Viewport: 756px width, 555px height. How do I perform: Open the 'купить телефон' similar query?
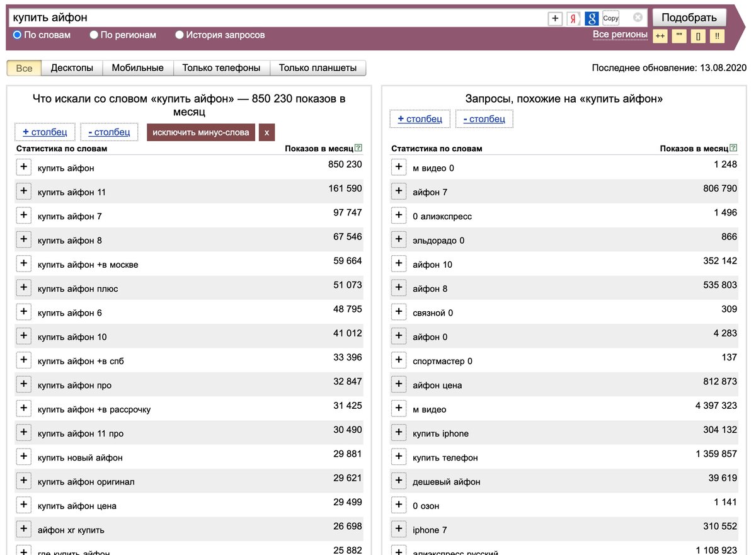click(445, 457)
